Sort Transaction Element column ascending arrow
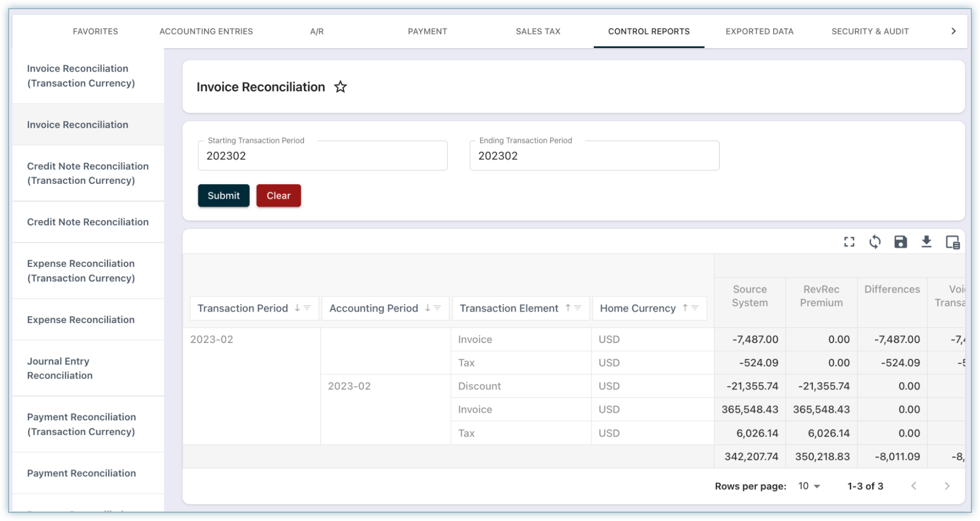 [x=568, y=308]
